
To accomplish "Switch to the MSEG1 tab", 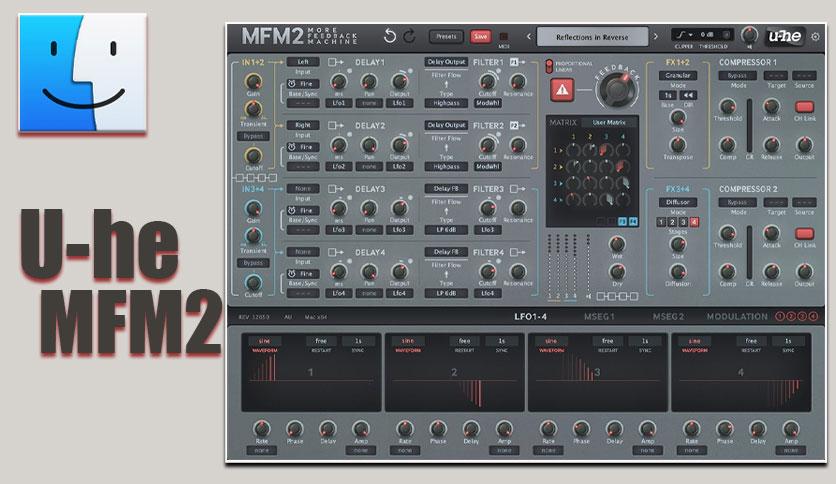I will click(599, 317).
